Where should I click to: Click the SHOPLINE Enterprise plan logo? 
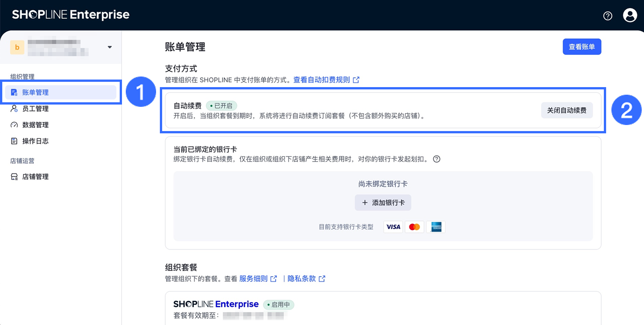[x=216, y=304]
